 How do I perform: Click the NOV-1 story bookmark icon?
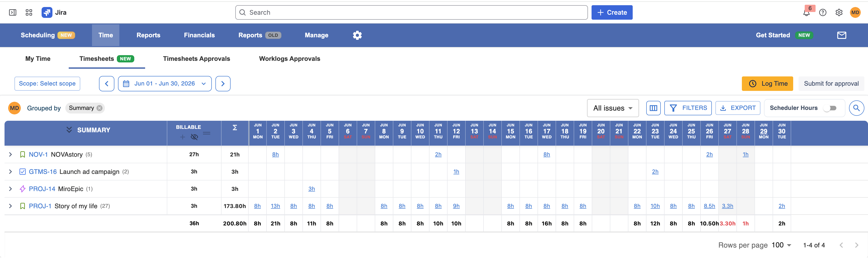click(23, 154)
